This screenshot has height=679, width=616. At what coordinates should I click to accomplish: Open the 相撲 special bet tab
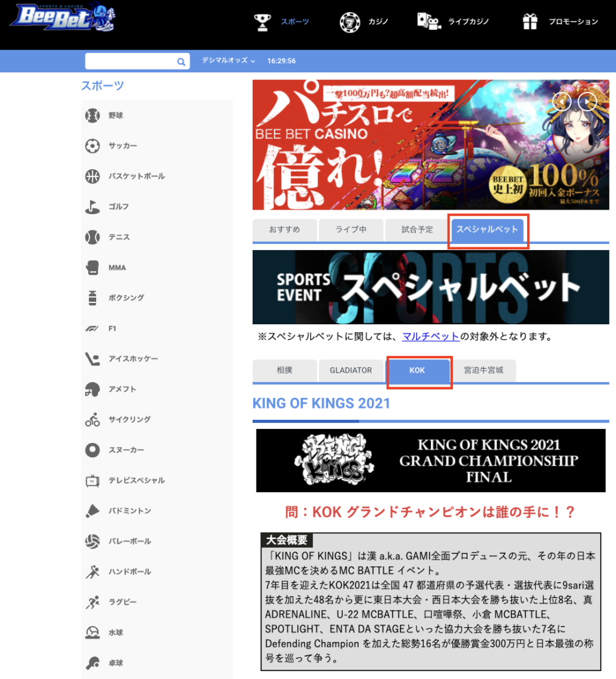[x=284, y=370]
